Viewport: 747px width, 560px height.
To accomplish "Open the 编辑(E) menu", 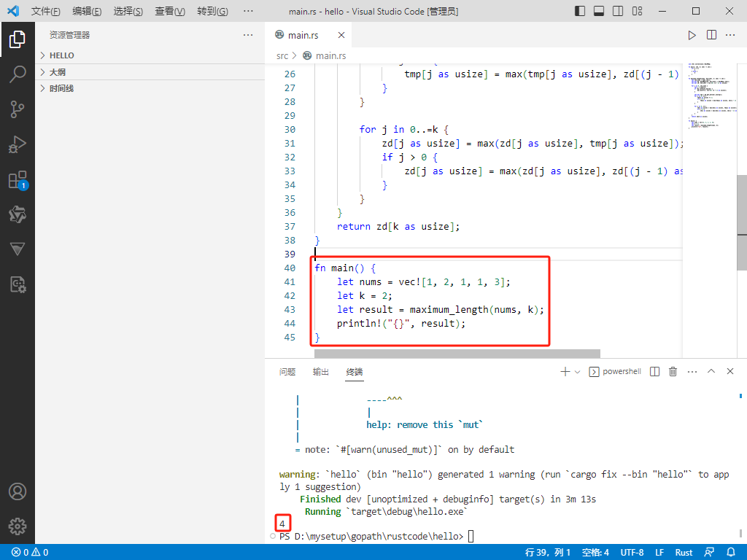I will click(x=87, y=11).
